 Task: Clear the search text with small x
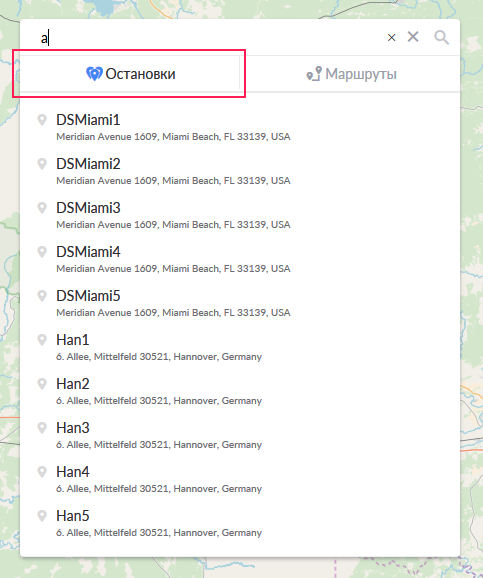coord(392,38)
